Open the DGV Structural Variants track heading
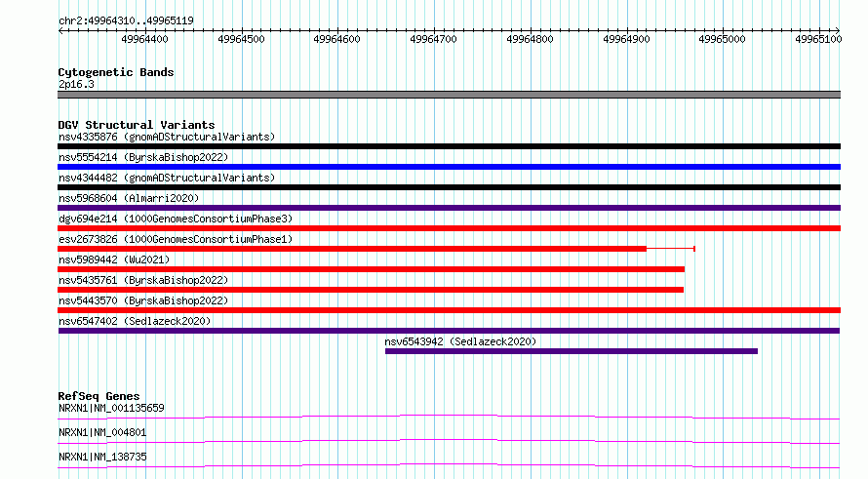868x479 pixels. (137, 125)
